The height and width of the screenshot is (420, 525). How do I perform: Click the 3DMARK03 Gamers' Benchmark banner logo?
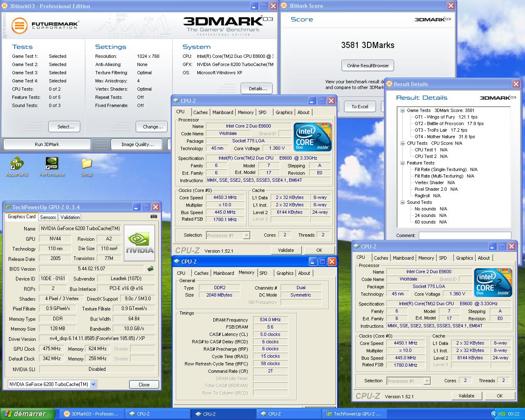click(228, 25)
